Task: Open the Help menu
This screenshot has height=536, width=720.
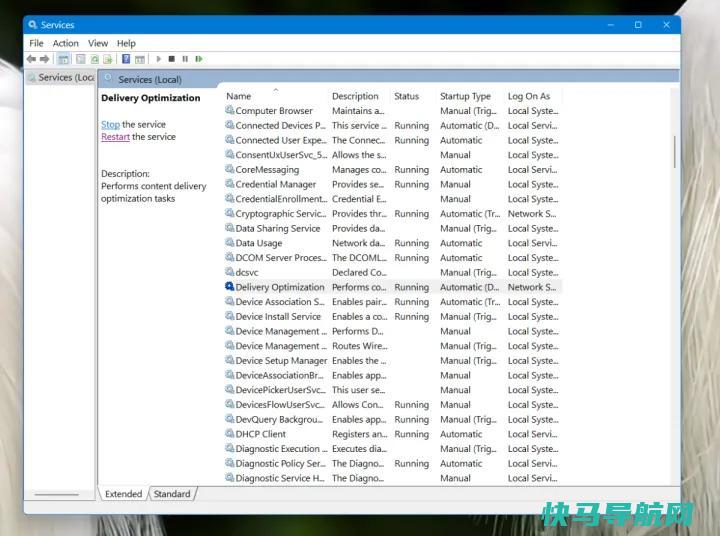Action: point(126,43)
